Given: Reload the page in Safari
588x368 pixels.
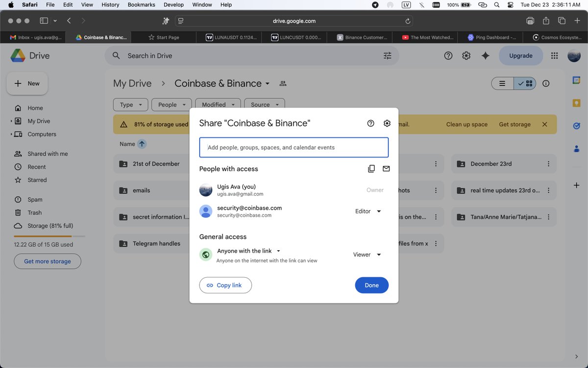Looking at the screenshot, I should coord(408,21).
